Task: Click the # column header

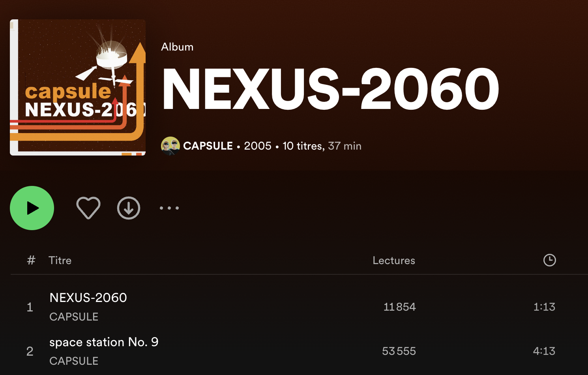Action: (x=31, y=261)
